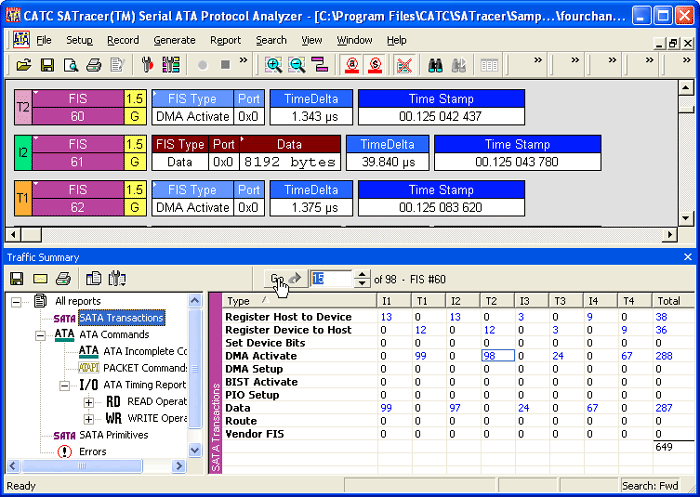Viewport: 700px width, 497px height.
Task: Click trace view horizontal scrollbar right arrow
Action: click(669, 234)
